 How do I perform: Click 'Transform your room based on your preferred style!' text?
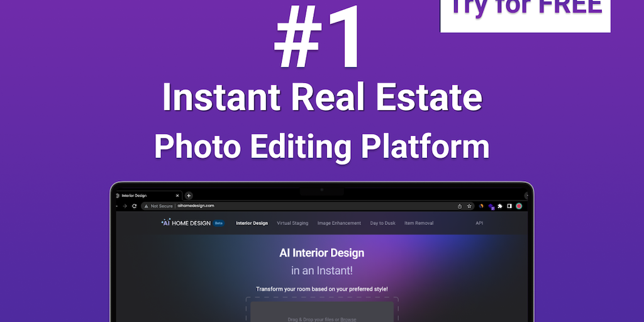tap(322, 289)
